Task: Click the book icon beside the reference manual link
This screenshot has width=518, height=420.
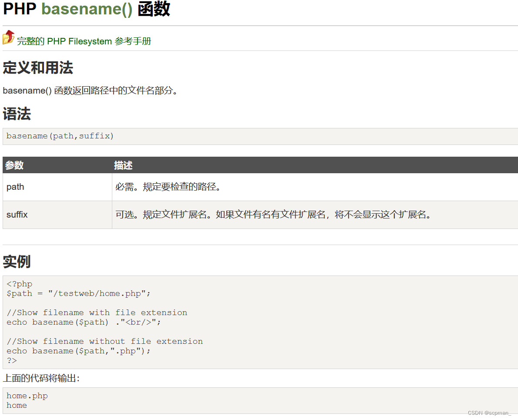Action: click(x=8, y=38)
